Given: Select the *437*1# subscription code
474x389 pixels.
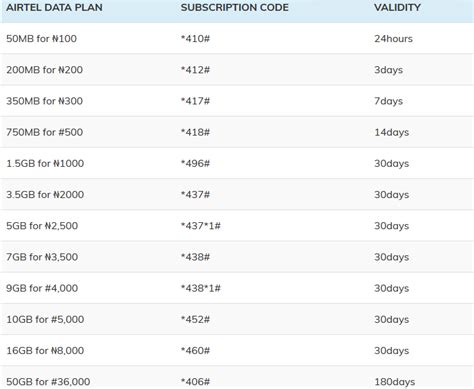Looking at the screenshot, I should pos(201,226).
